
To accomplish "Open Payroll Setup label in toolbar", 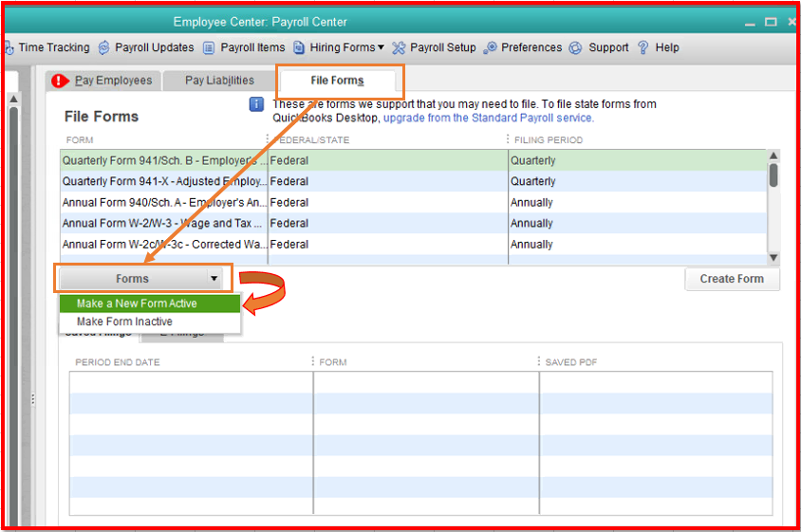I will click(x=443, y=47).
